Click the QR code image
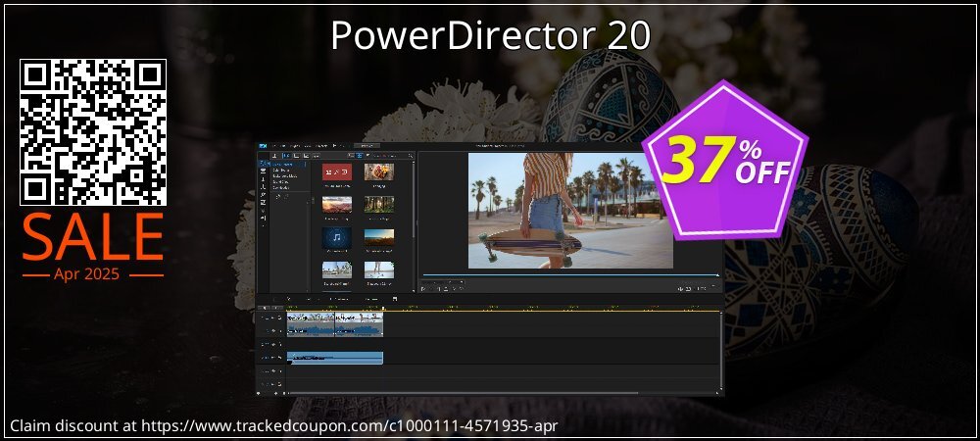The height and width of the screenshot is (441, 980). [x=93, y=132]
